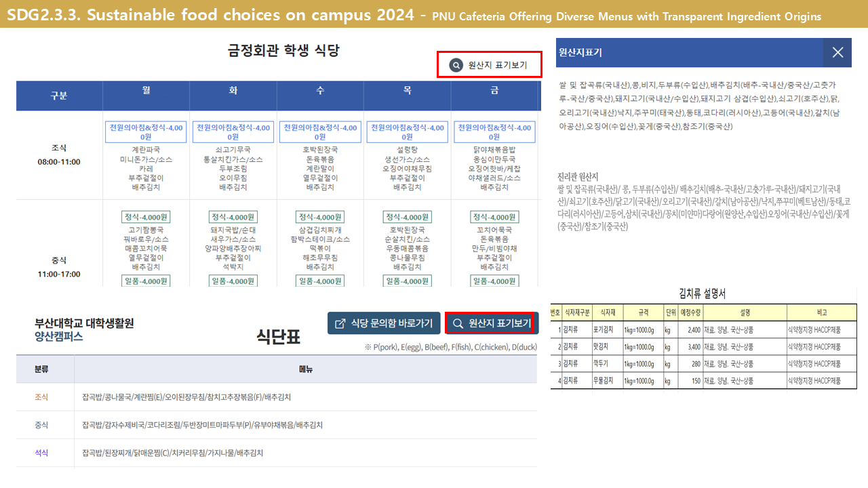Select the 목 (Thursday) column header
This screenshot has width=868, height=488.
pyautogui.click(x=407, y=89)
